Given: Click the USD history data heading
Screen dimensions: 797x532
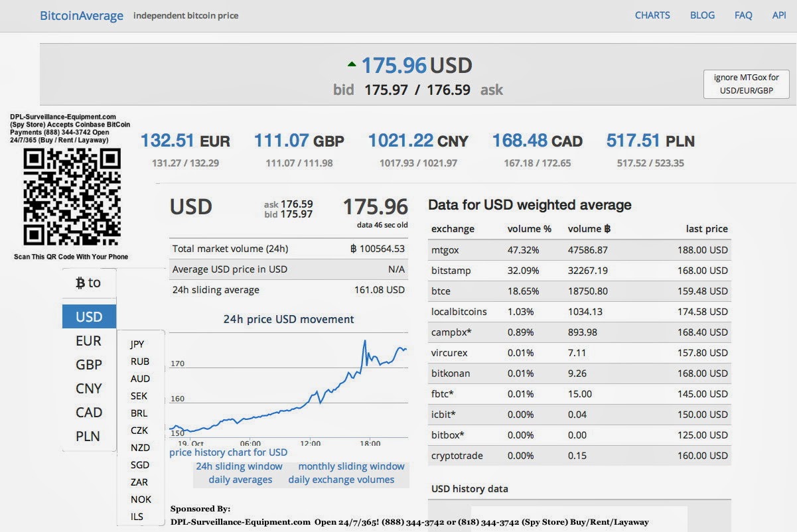Looking at the screenshot, I should [x=470, y=489].
